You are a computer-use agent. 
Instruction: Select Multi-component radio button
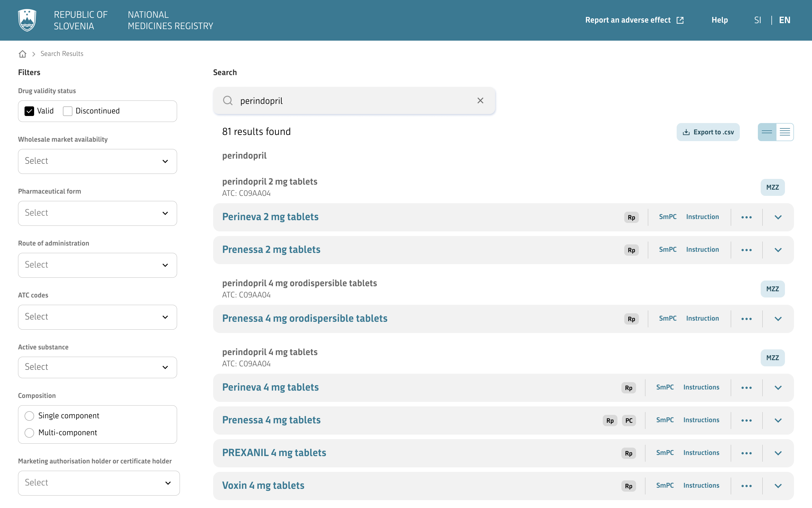(29, 433)
